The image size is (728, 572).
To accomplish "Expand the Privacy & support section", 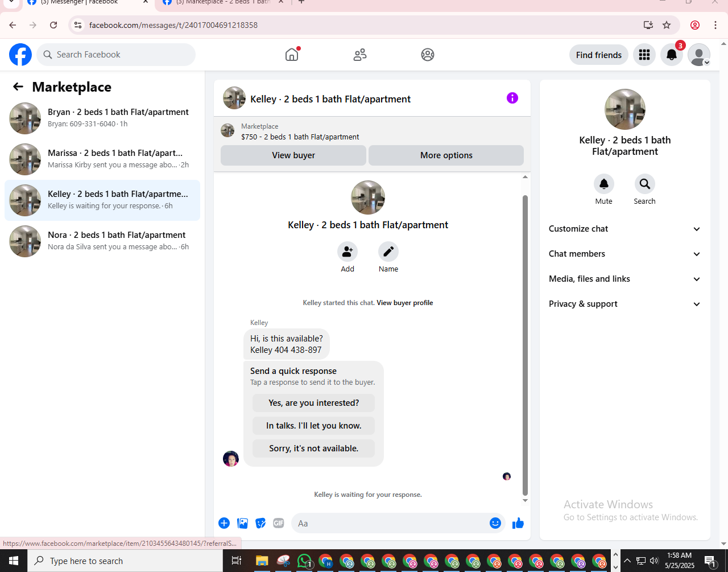I will click(x=624, y=304).
